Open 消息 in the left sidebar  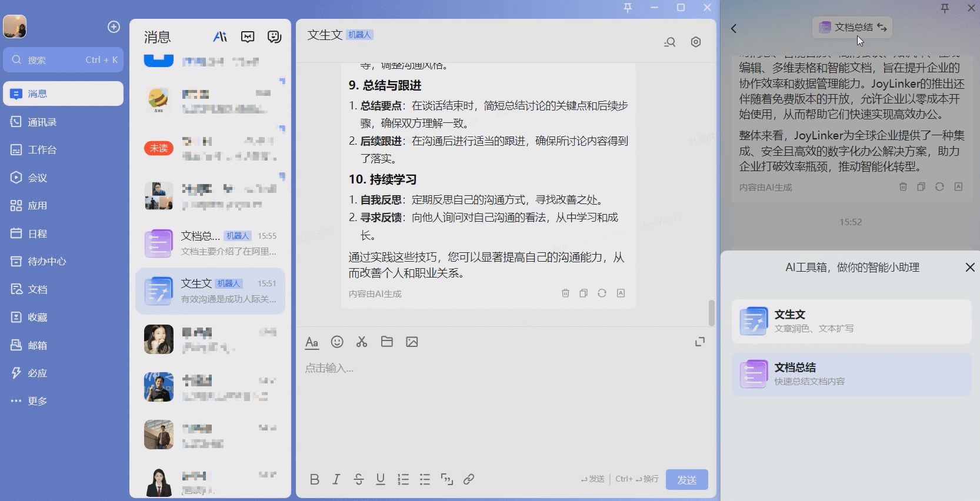64,93
